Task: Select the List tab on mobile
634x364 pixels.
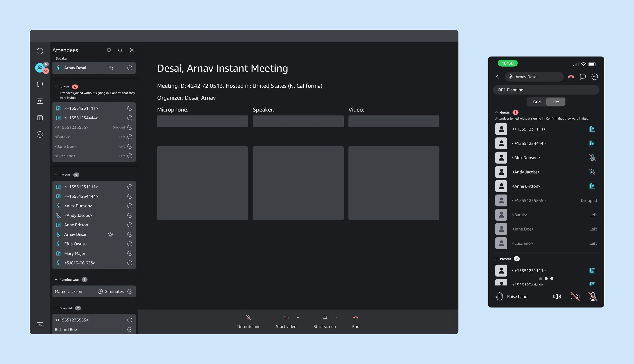Action: [555, 102]
